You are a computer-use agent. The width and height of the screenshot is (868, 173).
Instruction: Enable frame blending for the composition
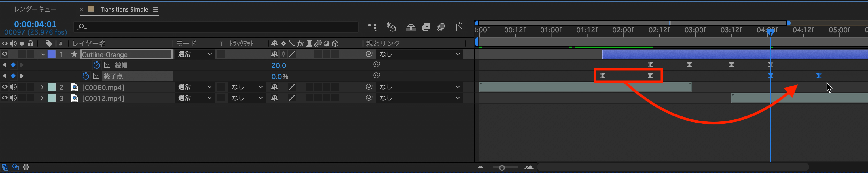click(x=426, y=27)
